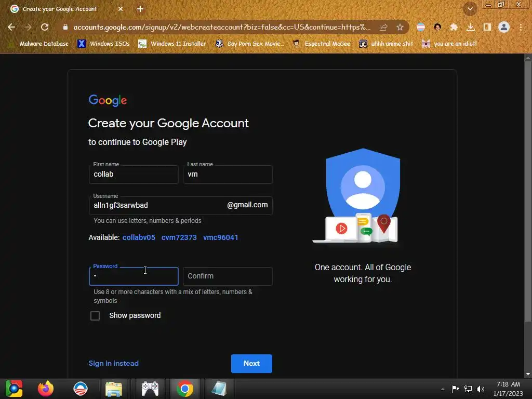The width and height of the screenshot is (532, 399).
Task: Open the striped flag extension icon
Action: click(x=421, y=27)
